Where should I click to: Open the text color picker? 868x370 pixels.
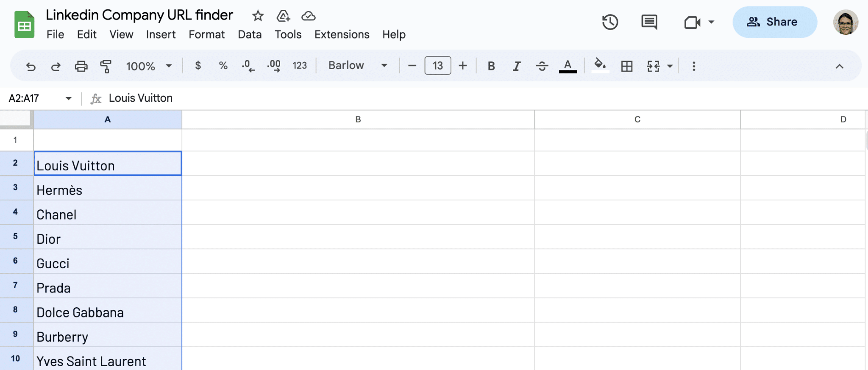pyautogui.click(x=568, y=66)
